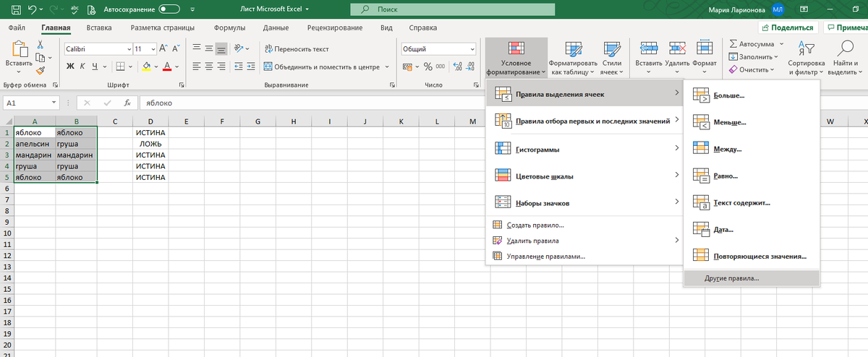Image resolution: width=868 pixels, height=357 pixels.
Task: Click the align top icon
Action: (x=197, y=48)
